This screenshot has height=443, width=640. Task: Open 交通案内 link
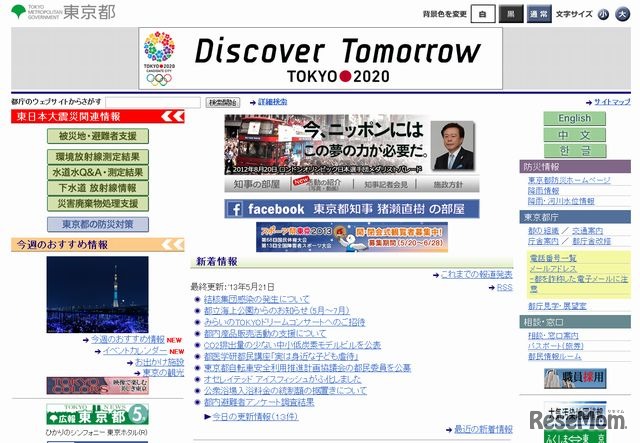[587, 231]
